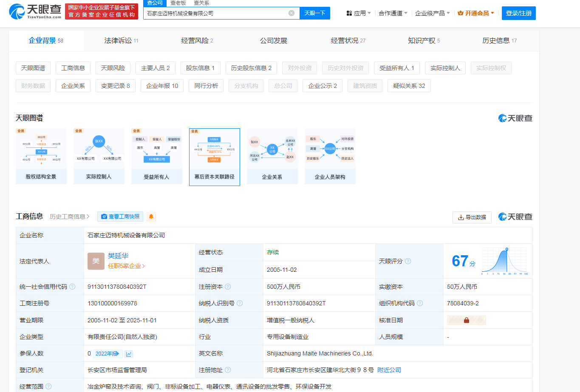Expand the 历史工商信息 link
Viewport: 580px width, 392px height.
(70, 217)
